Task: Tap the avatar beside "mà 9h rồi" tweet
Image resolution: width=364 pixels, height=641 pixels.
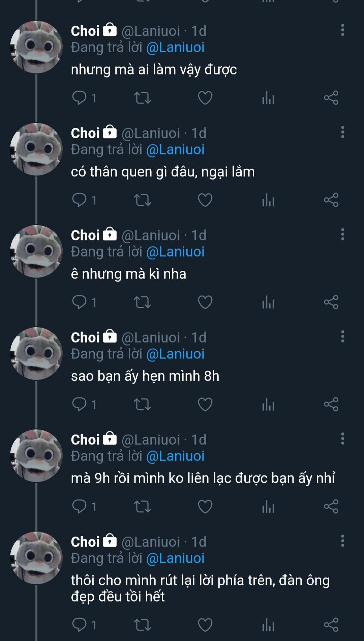Action: click(x=36, y=456)
